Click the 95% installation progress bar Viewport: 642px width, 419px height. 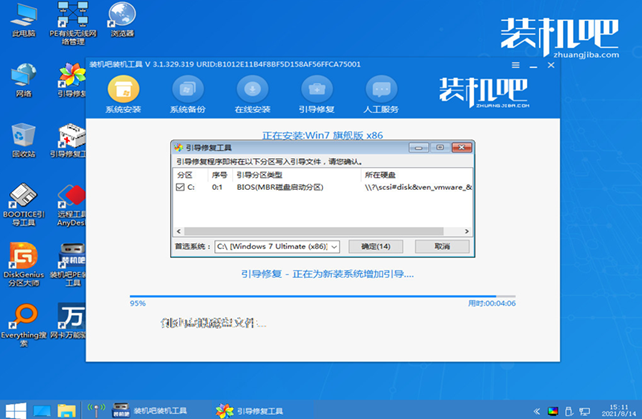[312, 296]
